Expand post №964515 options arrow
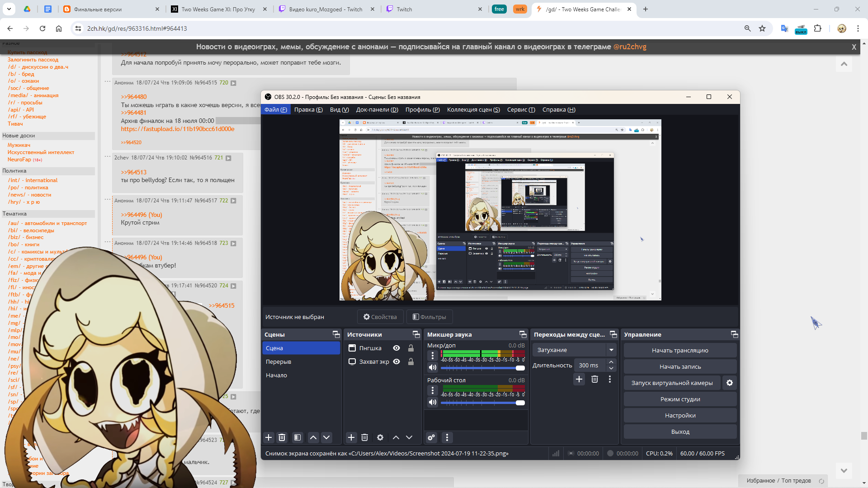Screen dimensions: 868x488 (233, 83)
